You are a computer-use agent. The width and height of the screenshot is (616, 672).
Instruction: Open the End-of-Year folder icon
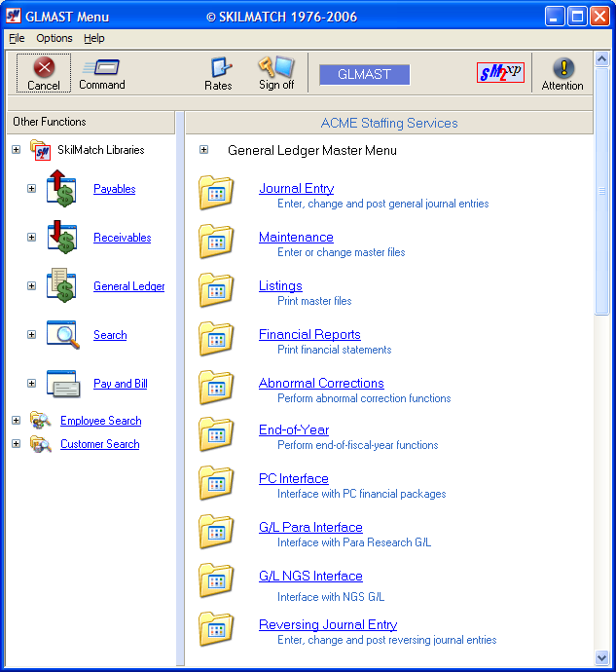pyautogui.click(x=216, y=434)
